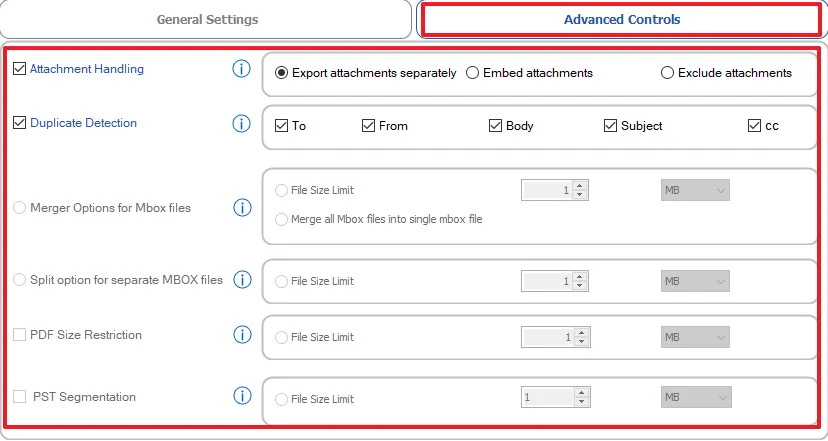View info for Split option for separate MBOX files
The image size is (828, 441).
click(x=242, y=280)
